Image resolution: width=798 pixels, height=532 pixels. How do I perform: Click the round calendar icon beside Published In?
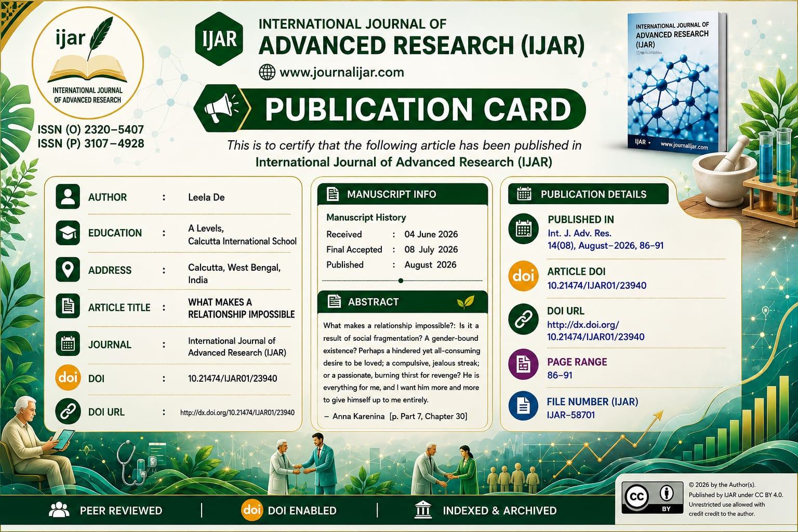click(x=524, y=229)
